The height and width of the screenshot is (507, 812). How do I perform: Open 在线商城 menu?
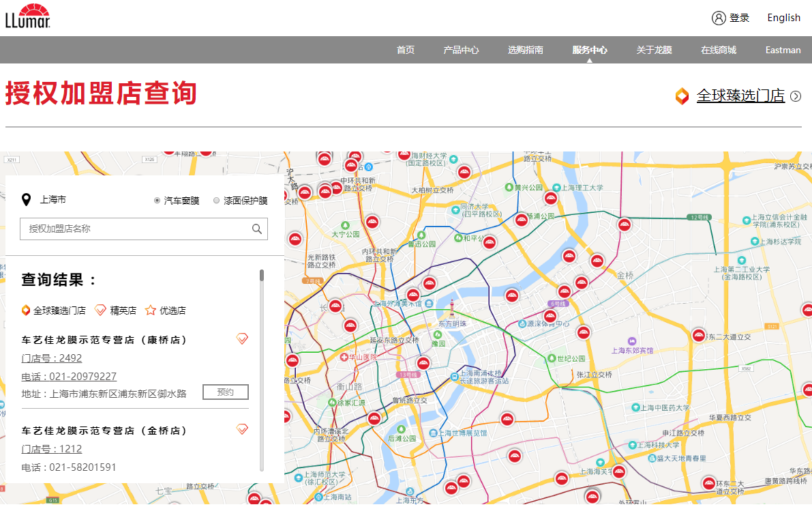coord(719,50)
